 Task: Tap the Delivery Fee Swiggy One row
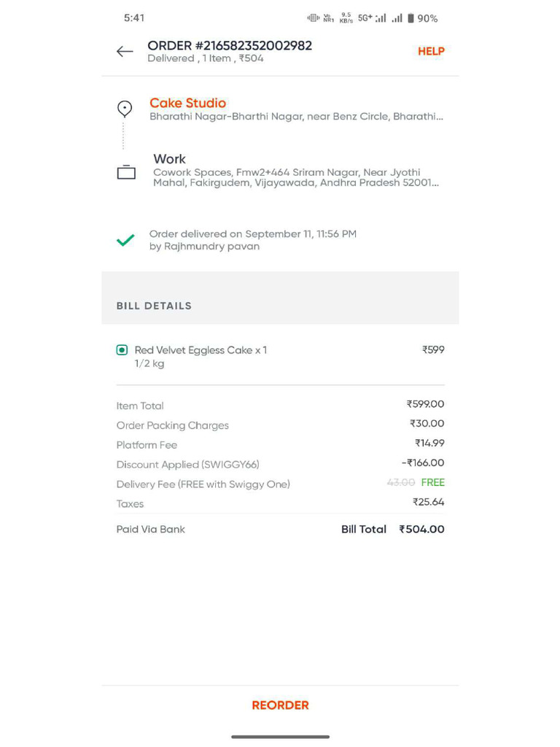click(280, 484)
